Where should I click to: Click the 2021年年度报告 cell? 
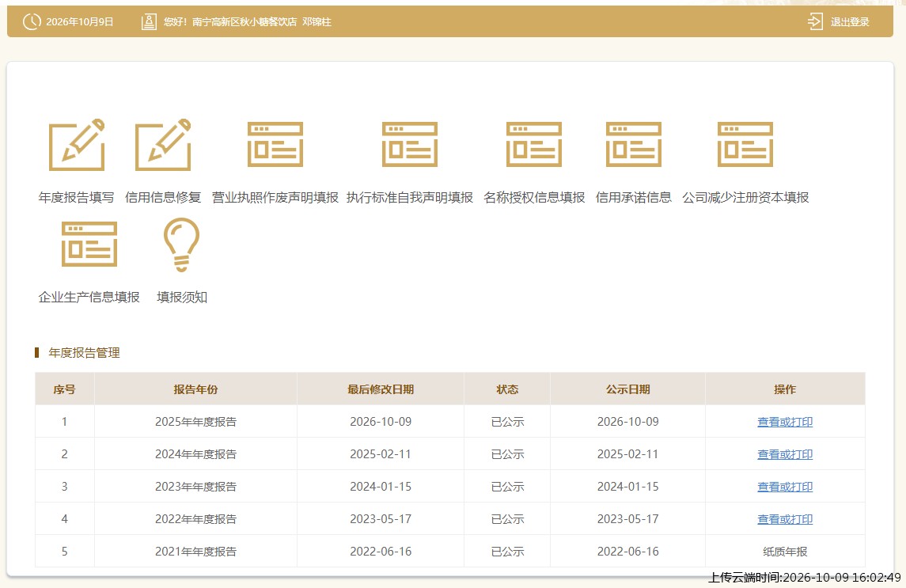tap(196, 552)
